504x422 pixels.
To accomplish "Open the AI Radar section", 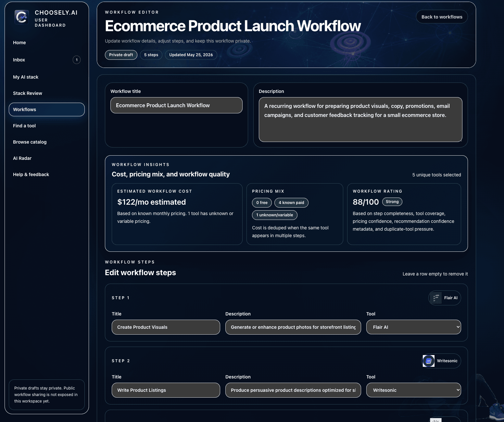I will click(47, 158).
